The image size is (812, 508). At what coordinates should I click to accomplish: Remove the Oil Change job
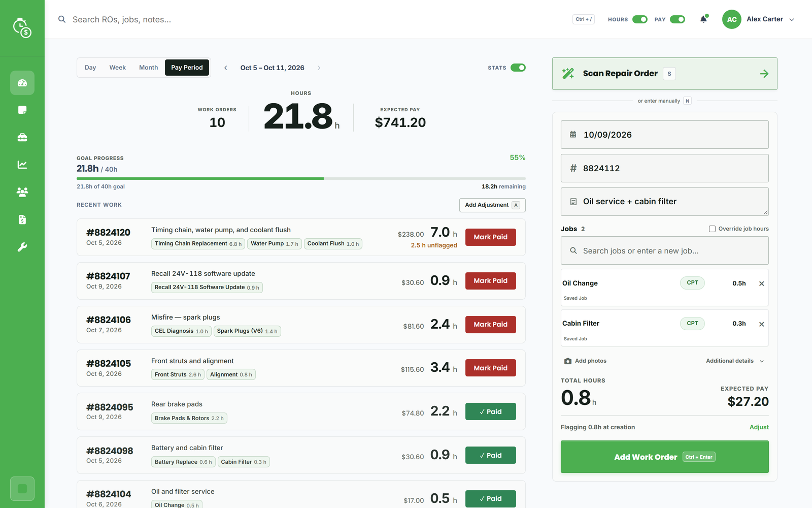(x=762, y=283)
